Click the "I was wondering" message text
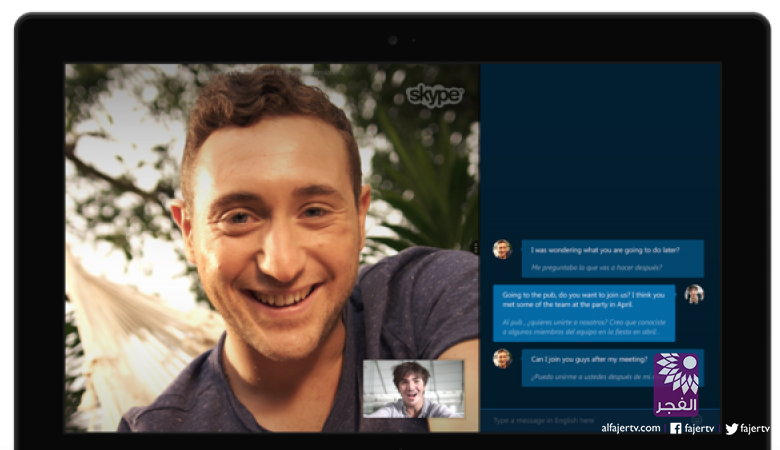 tap(602, 251)
